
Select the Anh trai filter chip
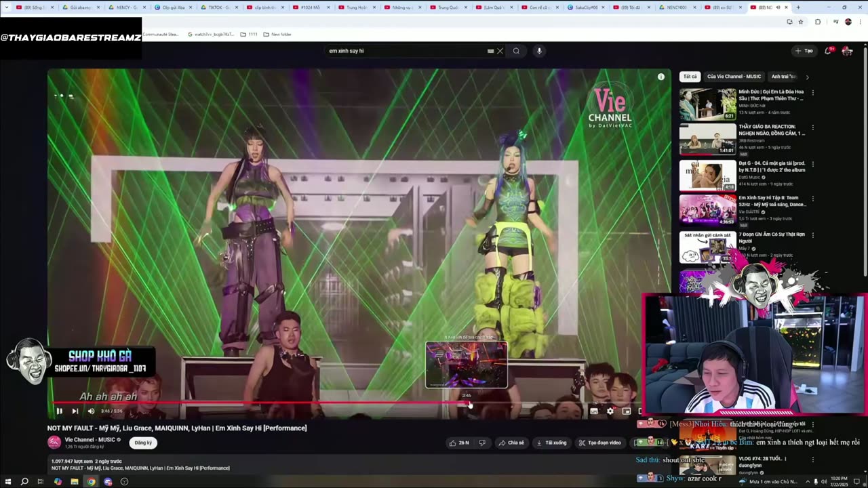point(783,77)
